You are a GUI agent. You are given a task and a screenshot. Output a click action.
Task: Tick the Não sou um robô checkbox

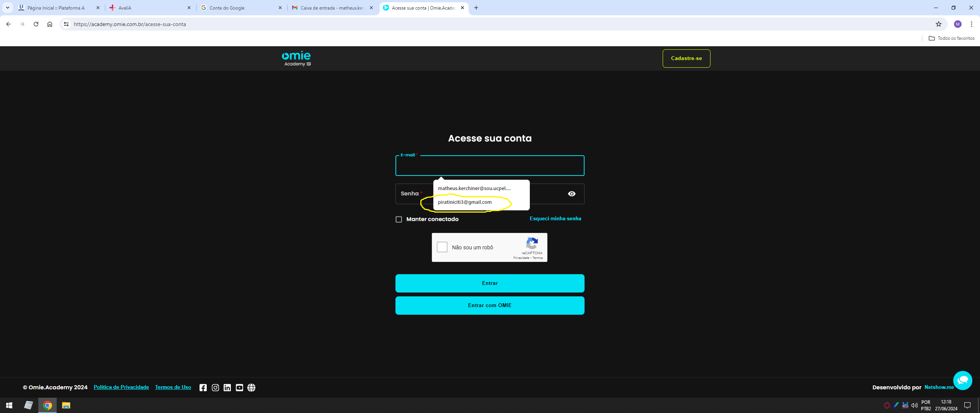pyautogui.click(x=442, y=247)
